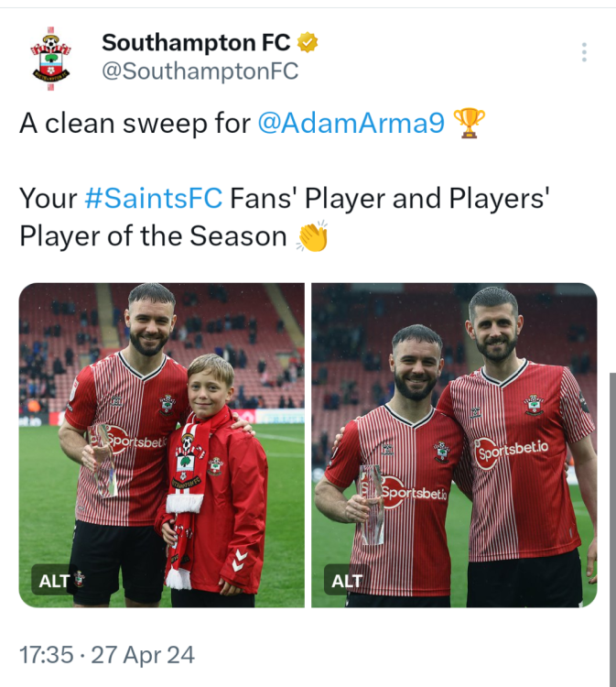Image resolution: width=616 pixels, height=687 pixels.
Task: Click the gold verified badge
Action: (308, 42)
